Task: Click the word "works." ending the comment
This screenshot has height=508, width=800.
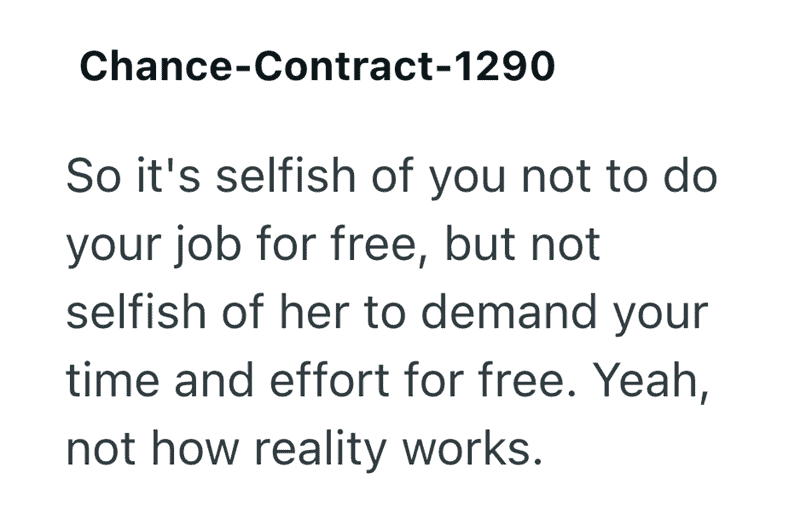Action: 472,449
